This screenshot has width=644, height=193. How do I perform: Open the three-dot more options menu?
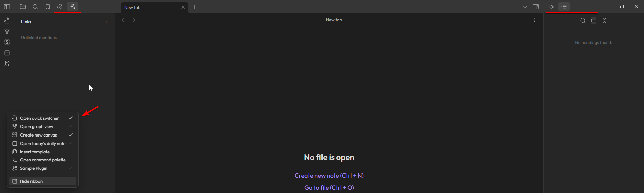coord(535,20)
